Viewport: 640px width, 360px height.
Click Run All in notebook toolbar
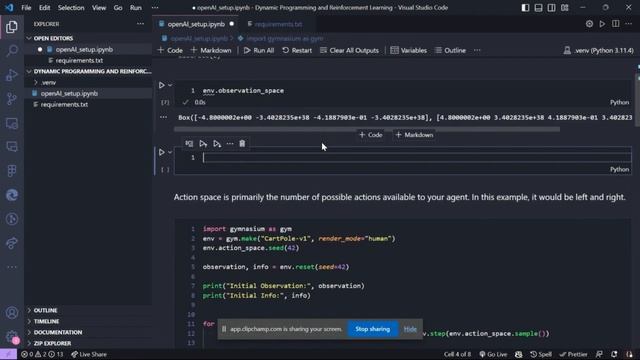259,50
